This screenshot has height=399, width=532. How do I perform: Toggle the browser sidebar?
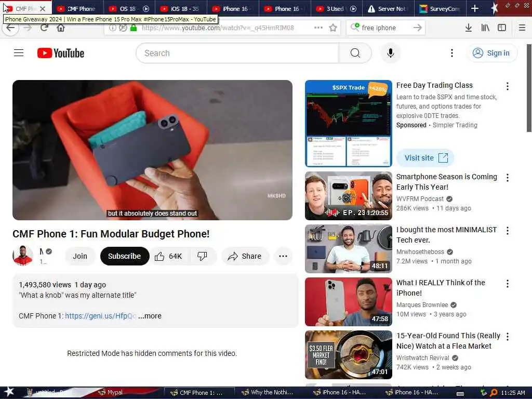click(502, 28)
